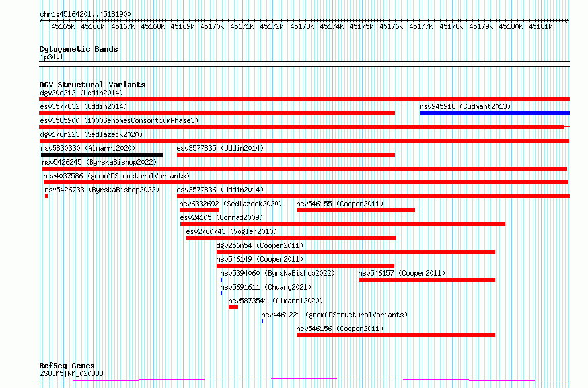
Task: Click the red bar under nsv546155
Action: click(355, 210)
